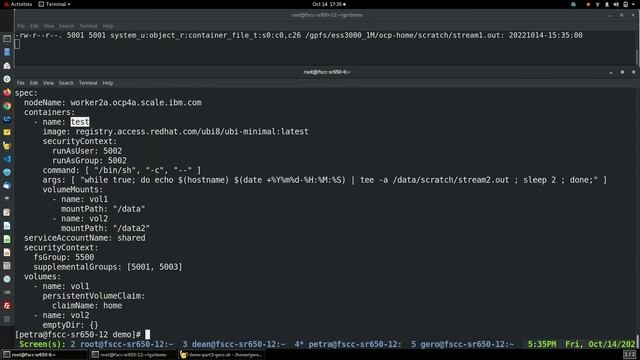Click the green spreadsheet document dock icon
This screenshot has width=640, height=360.
coord(7,239)
